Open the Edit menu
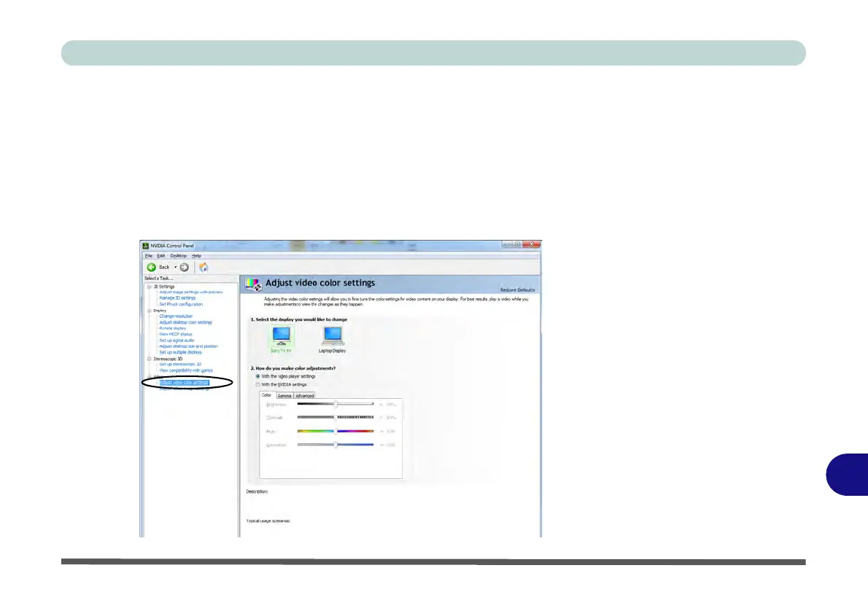This screenshot has height=611, width=868. click(x=161, y=256)
